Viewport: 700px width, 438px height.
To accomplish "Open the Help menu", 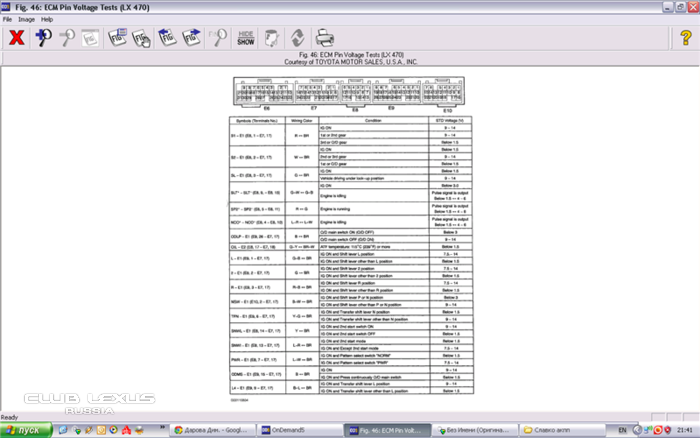I will 47,19.
